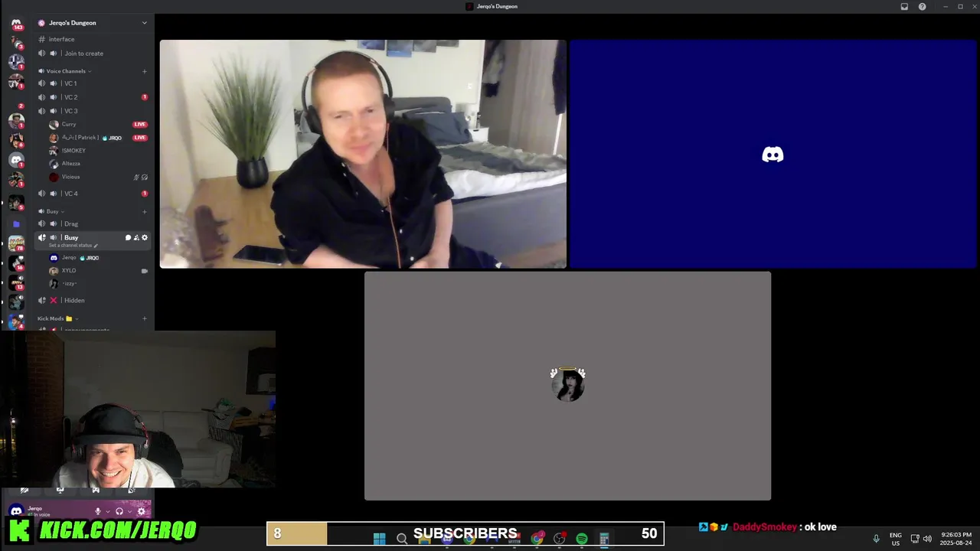Screen dimensions: 980x551
Task: Add channel to Busy category
Action: [145, 211]
